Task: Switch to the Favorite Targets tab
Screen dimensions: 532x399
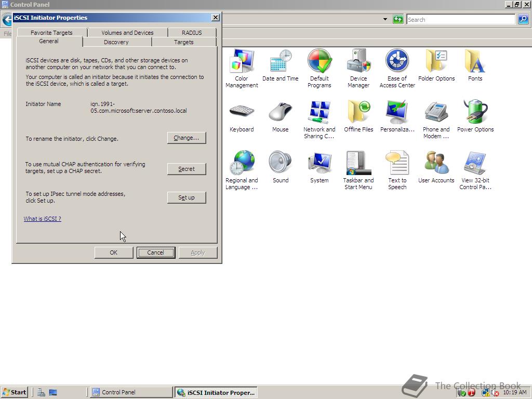Action: (51, 33)
